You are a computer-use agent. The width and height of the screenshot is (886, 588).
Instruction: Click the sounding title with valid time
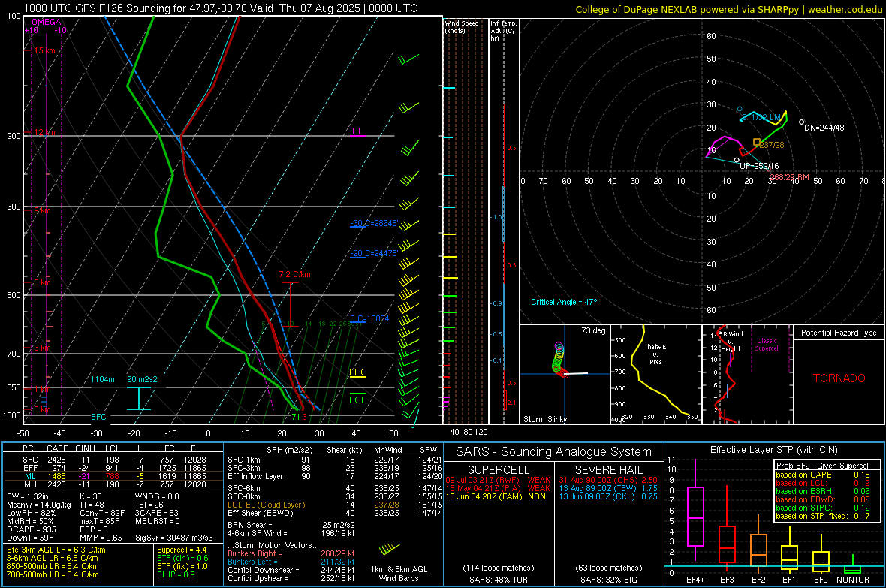220,8
